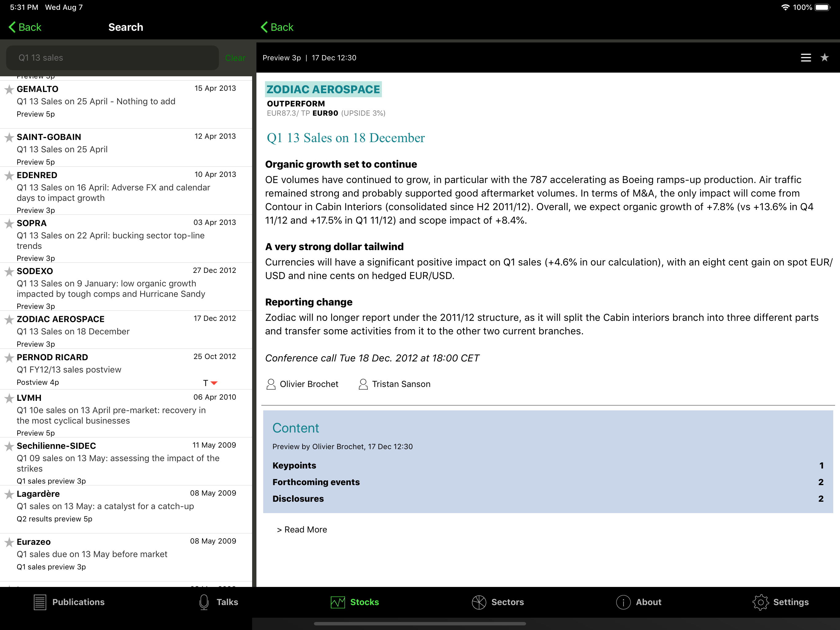Star the SAINT-GOBAIN result
Viewport: 840px width, 630px height.
(9, 137)
